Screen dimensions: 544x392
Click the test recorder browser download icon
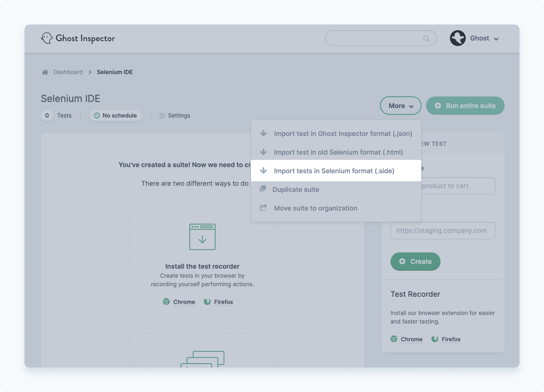(202, 237)
